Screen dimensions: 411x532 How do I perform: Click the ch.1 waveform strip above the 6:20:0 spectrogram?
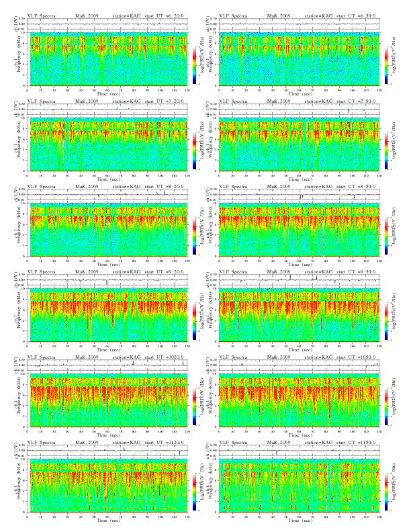point(107,24)
